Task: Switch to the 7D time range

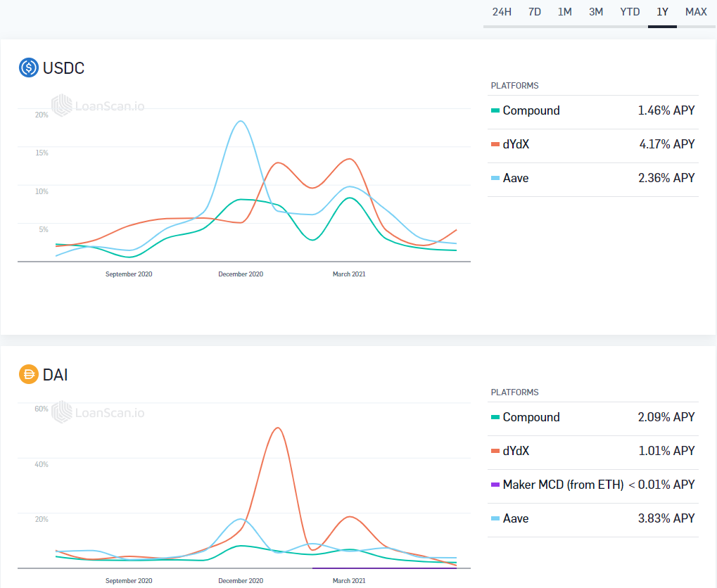Action: tap(535, 12)
